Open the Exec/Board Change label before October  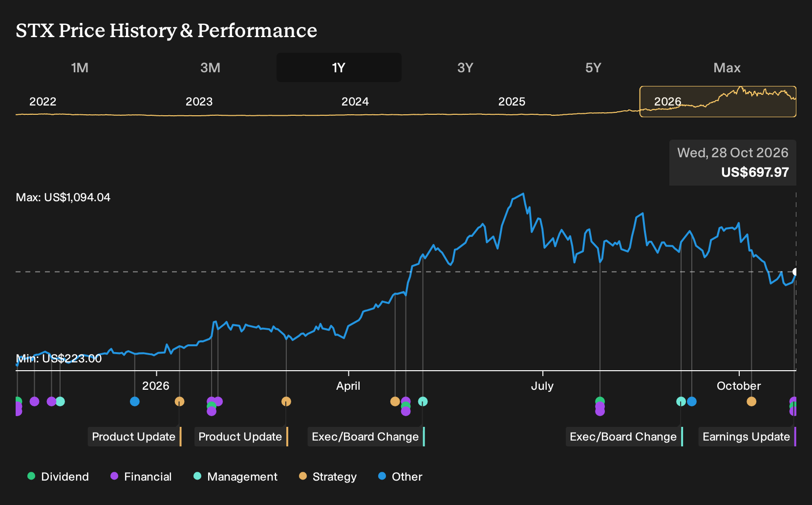(x=624, y=437)
